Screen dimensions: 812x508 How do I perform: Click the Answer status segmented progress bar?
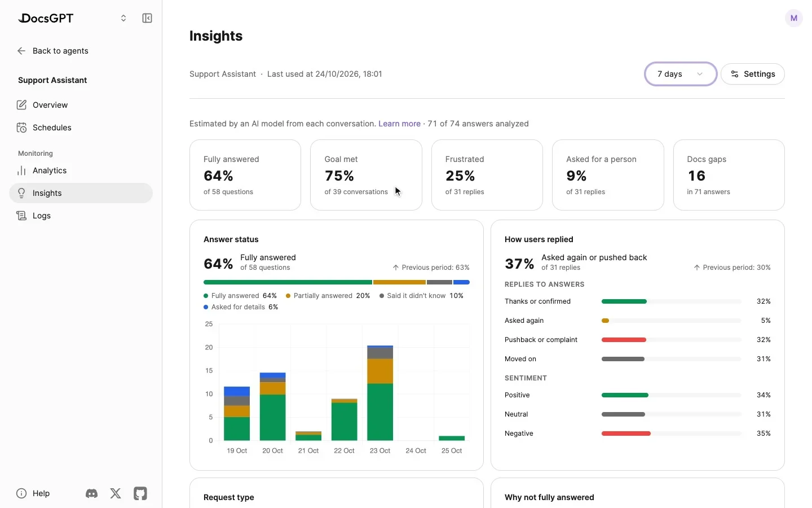coord(337,282)
